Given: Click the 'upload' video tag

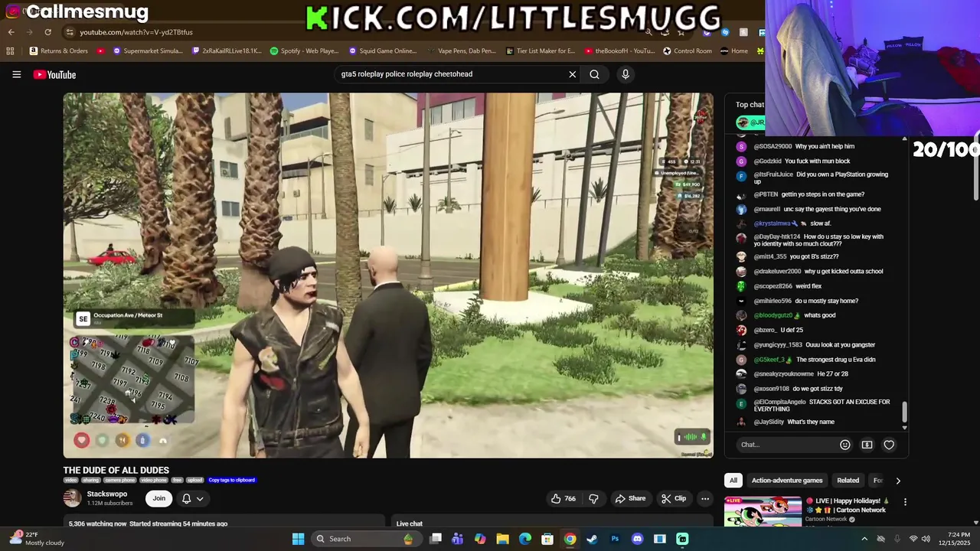Looking at the screenshot, I should [194, 480].
